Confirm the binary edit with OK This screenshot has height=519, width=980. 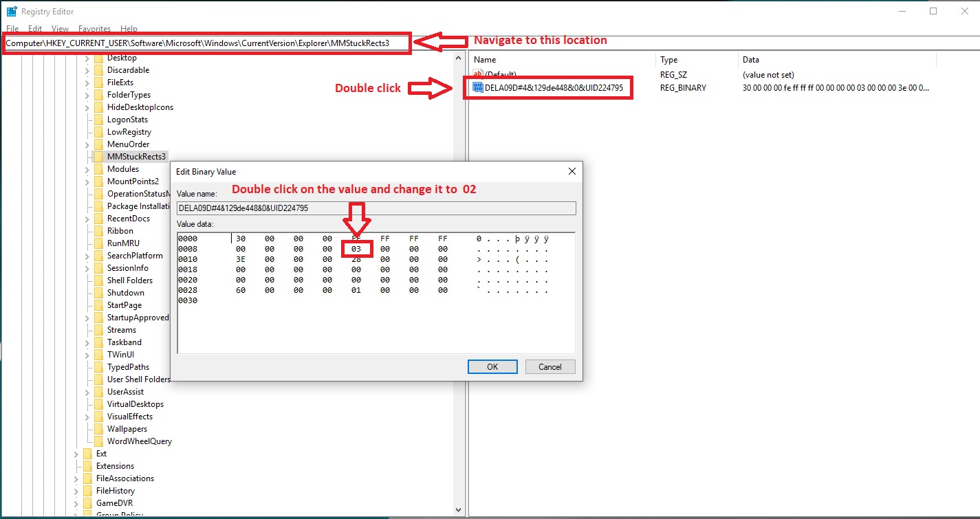(492, 367)
